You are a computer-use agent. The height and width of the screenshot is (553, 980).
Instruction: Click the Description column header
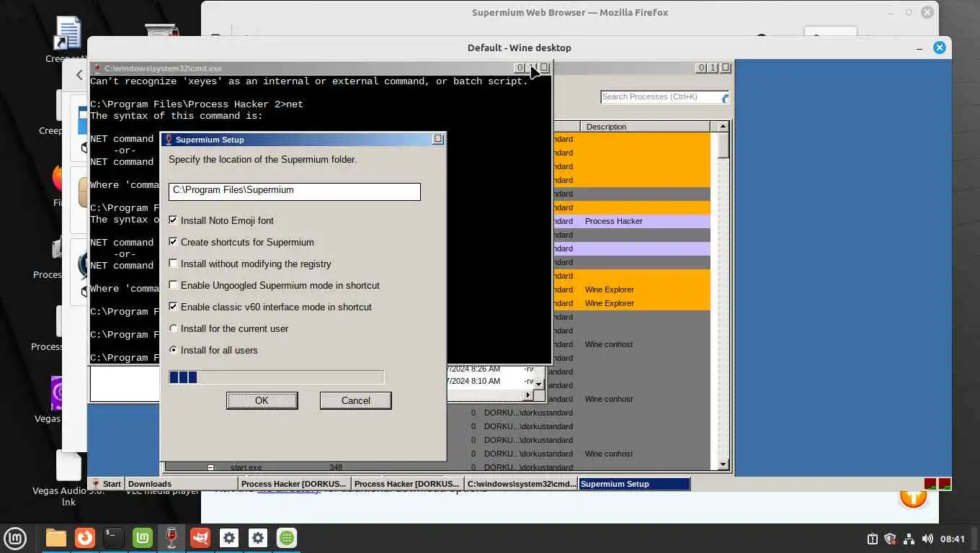click(645, 127)
